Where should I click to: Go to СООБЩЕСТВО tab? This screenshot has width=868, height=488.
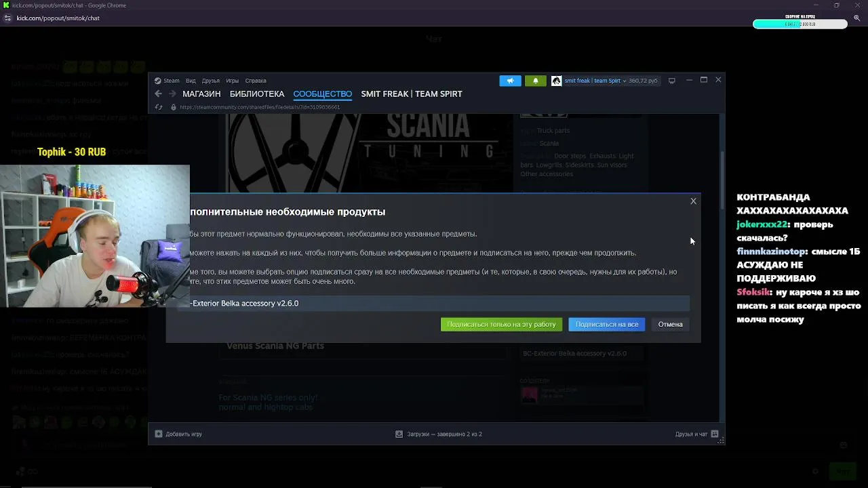point(322,94)
